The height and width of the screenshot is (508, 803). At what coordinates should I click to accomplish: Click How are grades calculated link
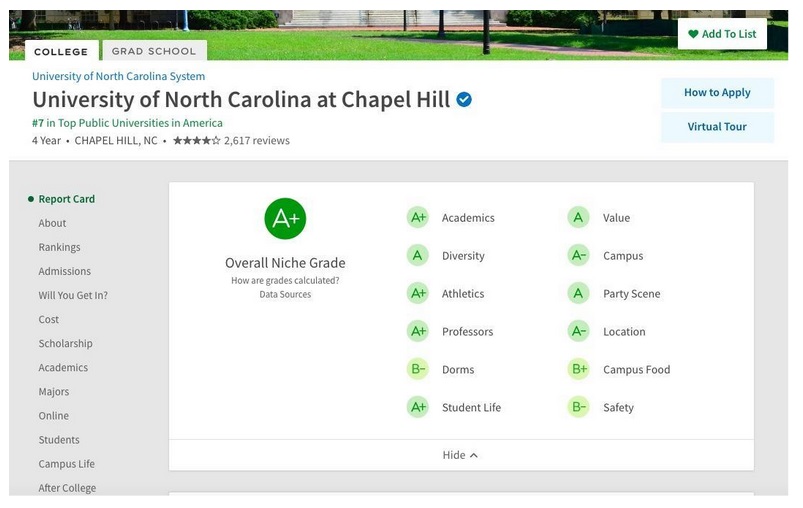285,281
